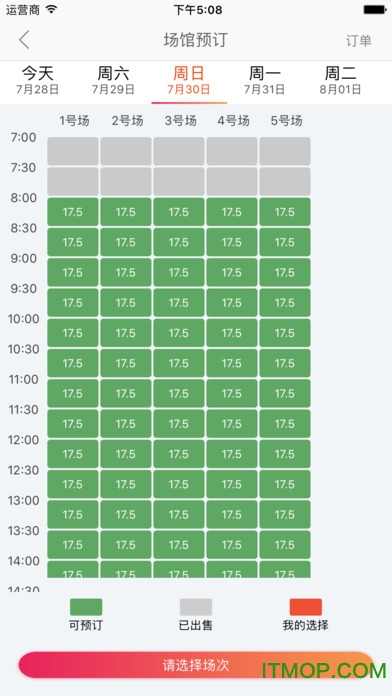Click the 请选择场次 gradient button
The width and height of the screenshot is (392, 696).
point(196,665)
